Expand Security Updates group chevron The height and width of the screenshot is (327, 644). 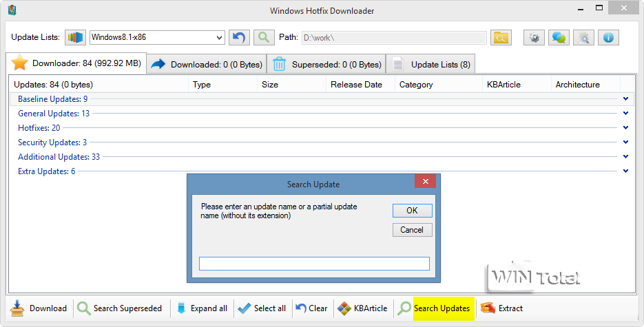625,142
